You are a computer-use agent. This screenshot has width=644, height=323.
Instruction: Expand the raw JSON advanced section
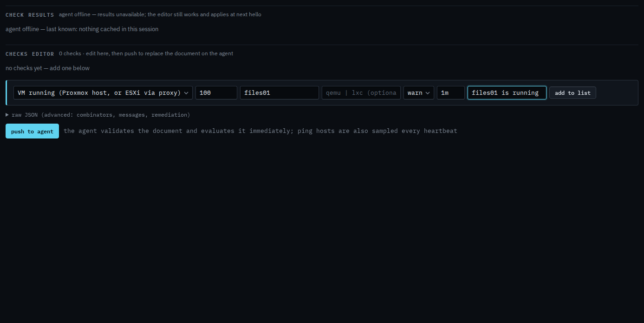pyautogui.click(x=98, y=114)
